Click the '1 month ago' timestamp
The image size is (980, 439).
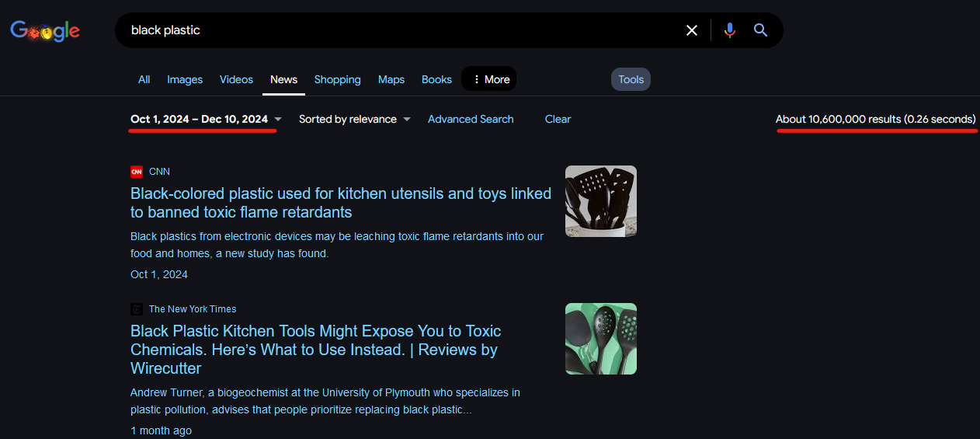(x=161, y=430)
